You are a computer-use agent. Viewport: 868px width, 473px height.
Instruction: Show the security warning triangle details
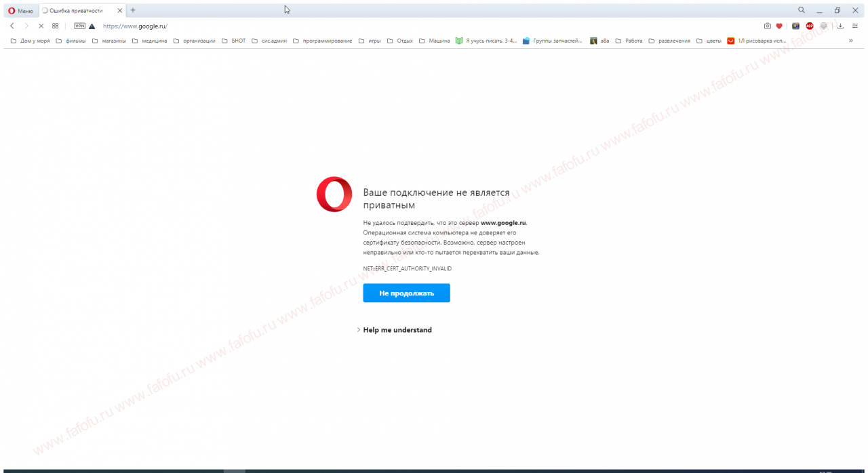(92, 26)
